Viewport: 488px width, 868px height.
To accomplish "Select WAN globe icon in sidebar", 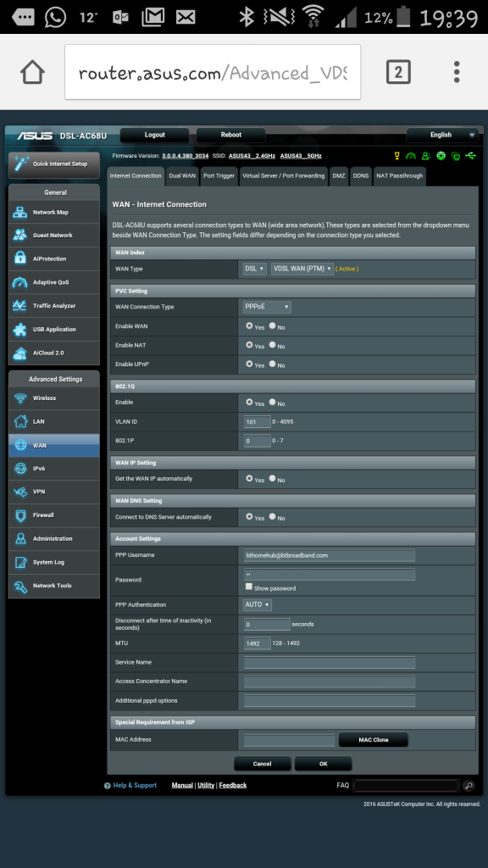I will tap(20, 445).
